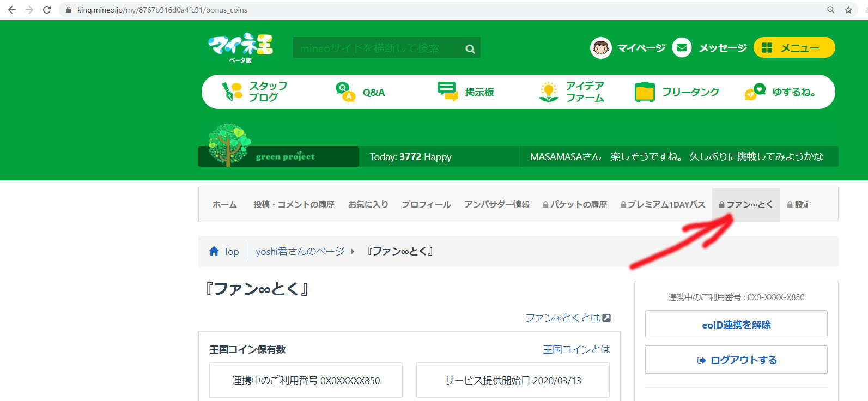Select the ホーム tab

224,205
